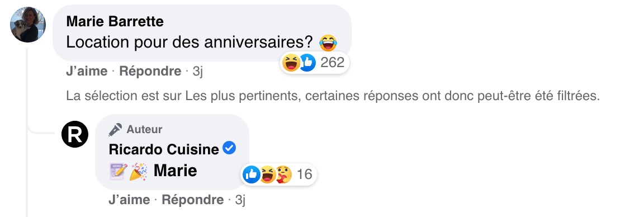Screen dimensions: 644x217
Task: View the 262 reactions count
Action: pos(332,63)
